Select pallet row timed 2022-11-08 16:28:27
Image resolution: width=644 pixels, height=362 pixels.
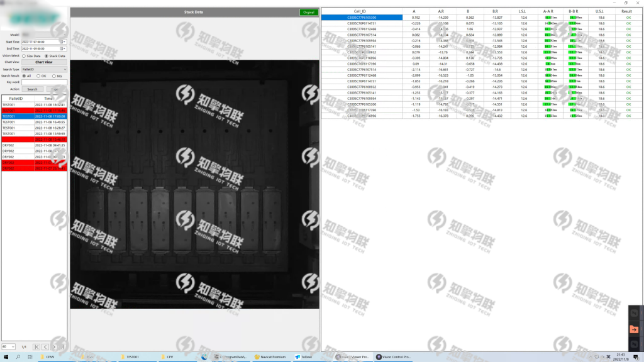coord(34,128)
